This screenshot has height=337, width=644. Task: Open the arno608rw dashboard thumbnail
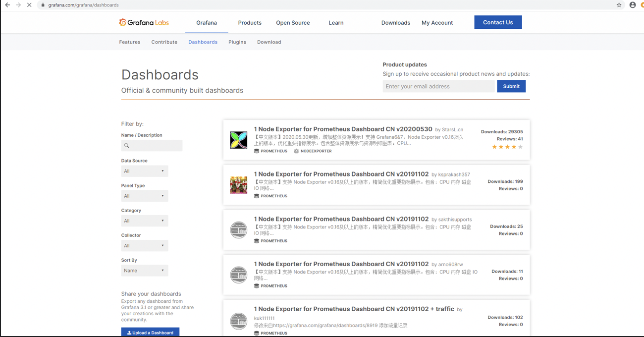pos(238,275)
